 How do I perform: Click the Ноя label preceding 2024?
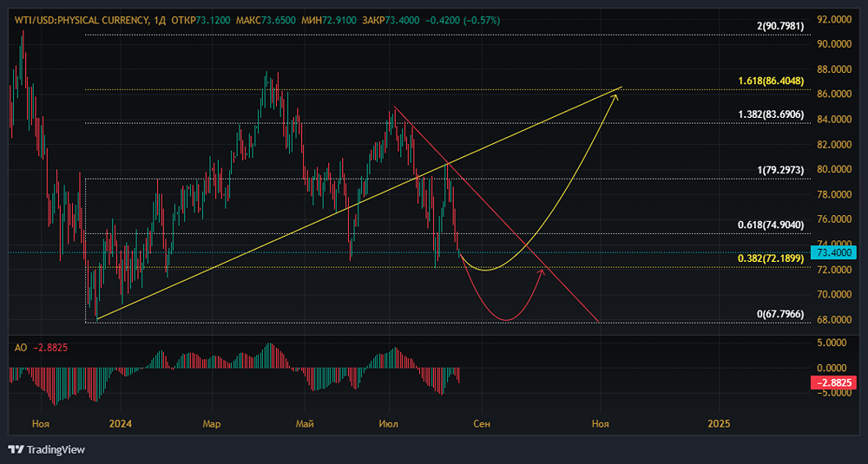coord(41,424)
